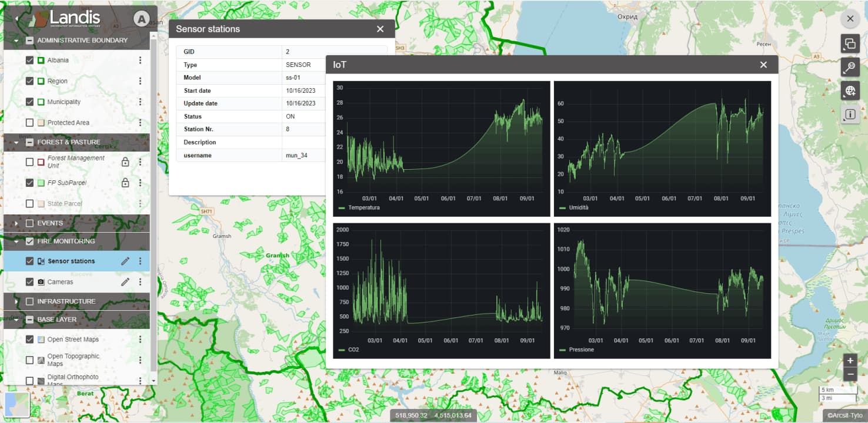Screen dimensions: 868x423
Task: Enable the Protected Area layer checkbox
Action: pos(30,123)
